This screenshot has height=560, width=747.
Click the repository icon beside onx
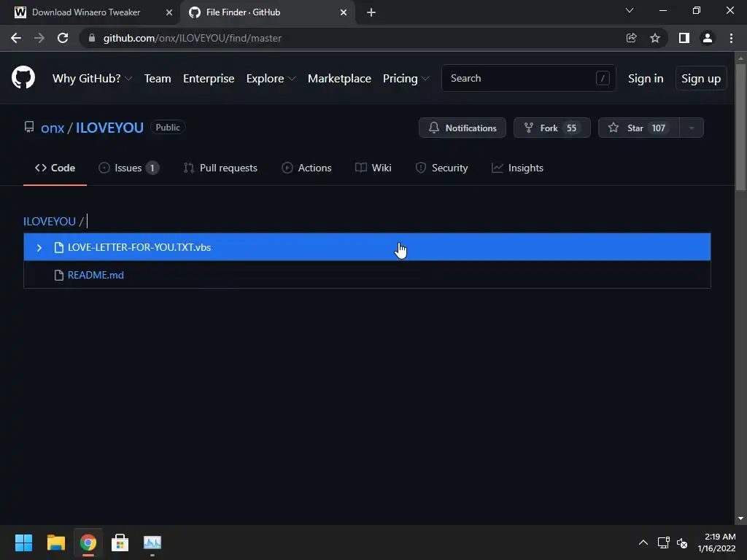coord(29,127)
